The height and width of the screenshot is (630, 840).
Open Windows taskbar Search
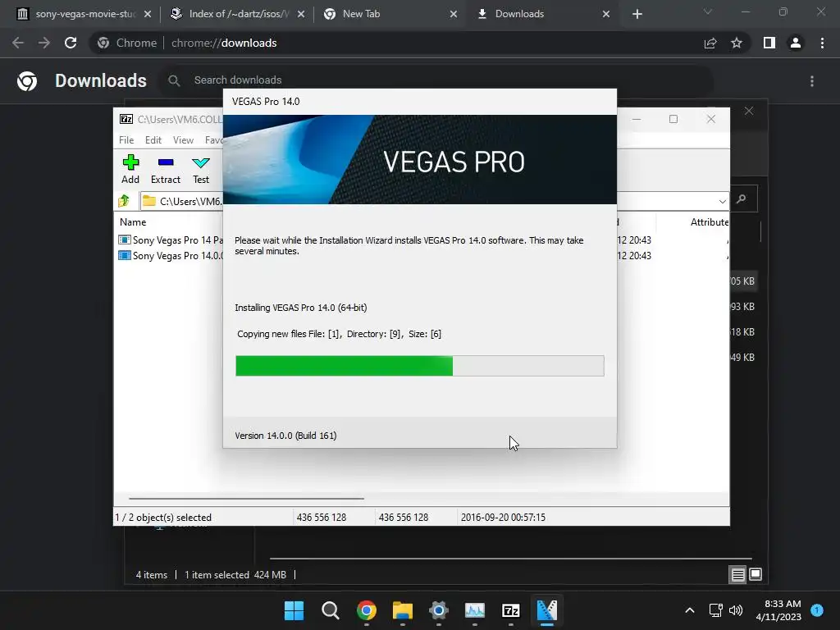tap(330, 610)
